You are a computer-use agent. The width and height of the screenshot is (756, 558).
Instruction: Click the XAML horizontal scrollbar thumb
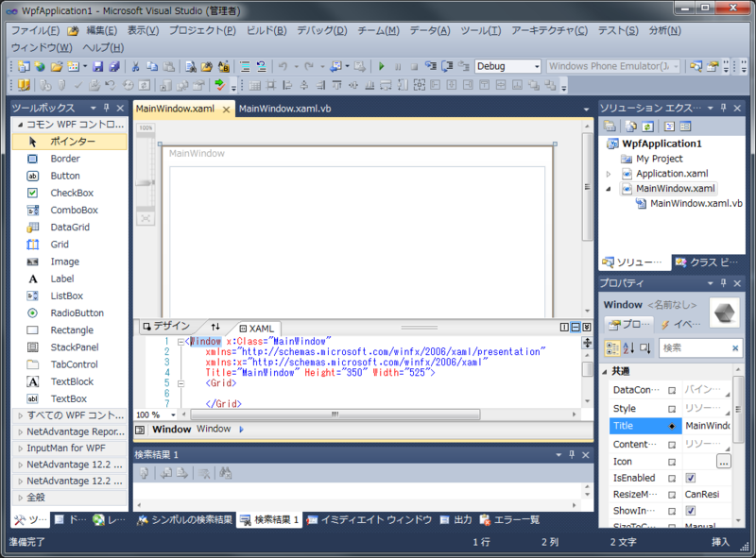(335, 414)
